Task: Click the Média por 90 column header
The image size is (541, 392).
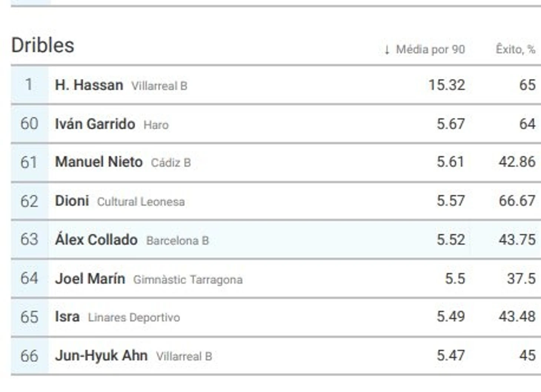Action: click(430, 49)
